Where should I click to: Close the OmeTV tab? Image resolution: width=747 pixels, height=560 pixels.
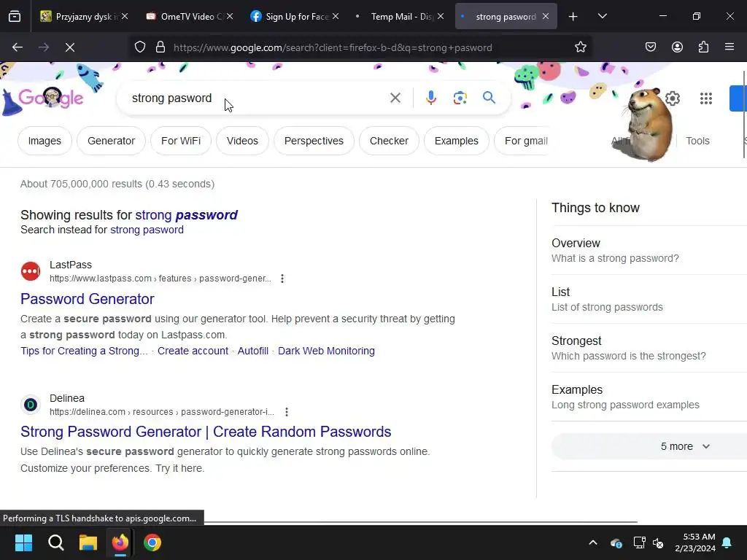230,16
